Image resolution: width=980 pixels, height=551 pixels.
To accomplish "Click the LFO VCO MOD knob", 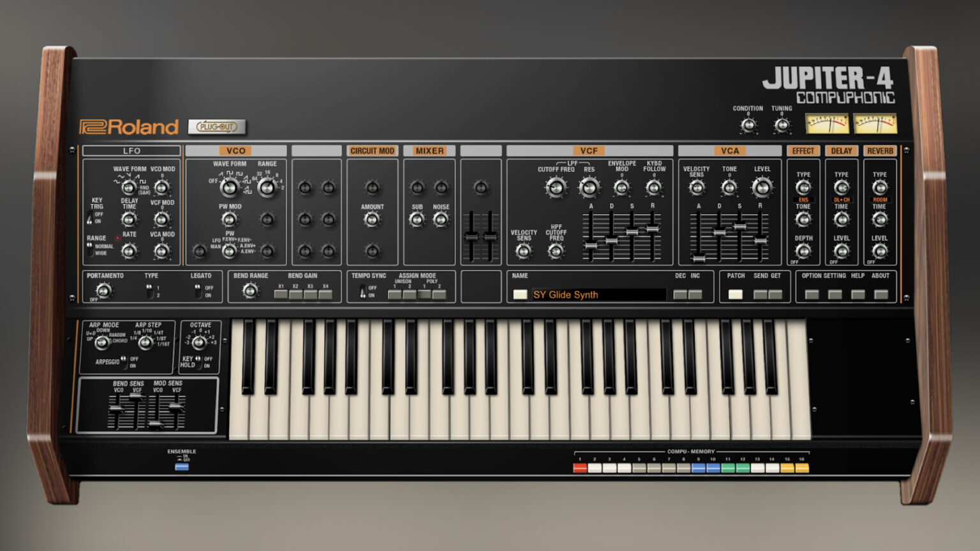I will [x=162, y=187].
